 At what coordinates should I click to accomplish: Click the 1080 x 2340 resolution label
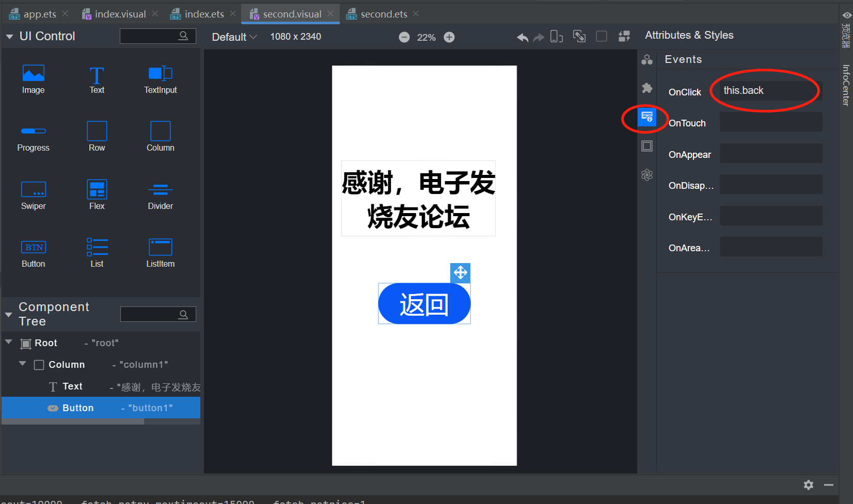tap(295, 37)
